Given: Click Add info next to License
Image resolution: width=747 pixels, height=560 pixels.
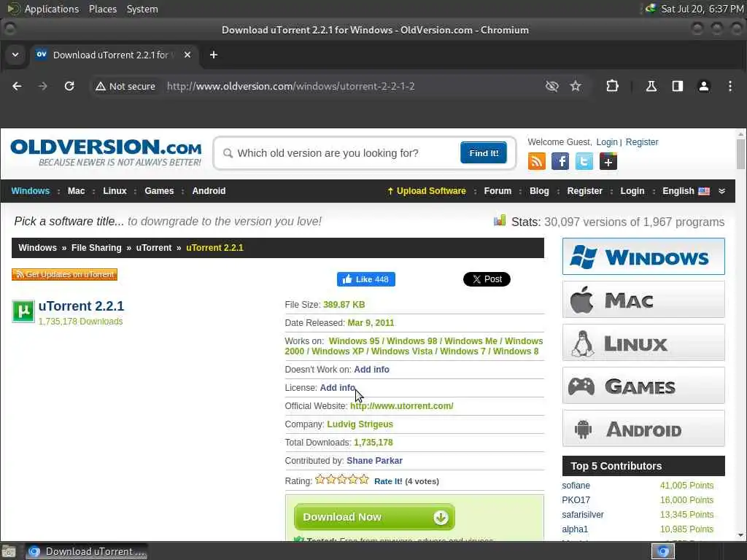Looking at the screenshot, I should 337,388.
